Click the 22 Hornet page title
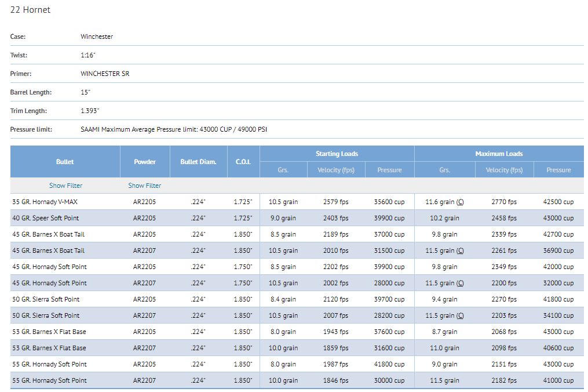The image size is (588, 392). pos(30,10)
